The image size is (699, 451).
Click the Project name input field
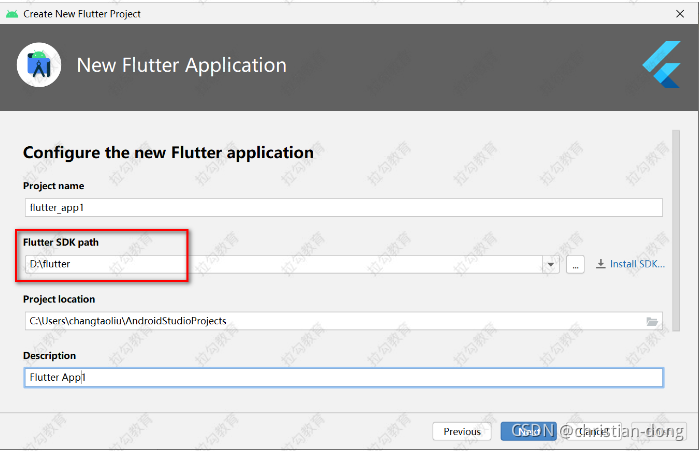(x=344, y=208)
